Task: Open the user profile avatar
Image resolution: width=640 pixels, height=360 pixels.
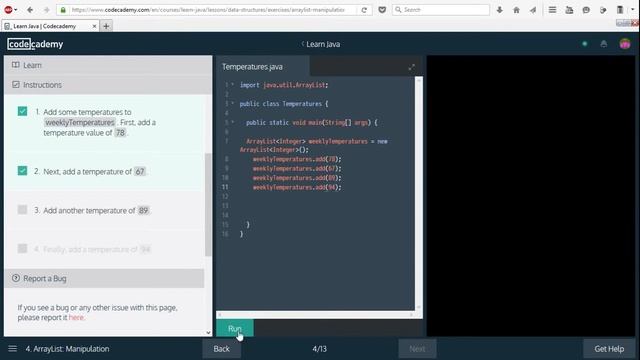Action: click(x=624, y=44)
